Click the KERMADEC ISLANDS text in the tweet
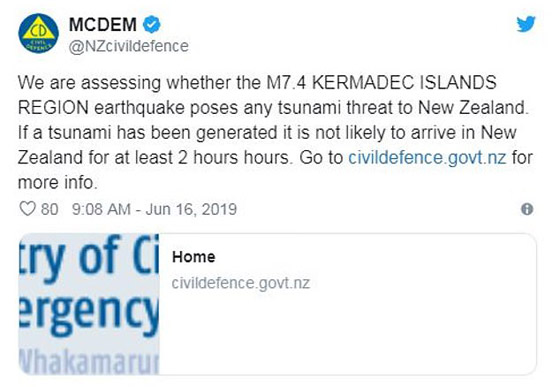Screen dimensions: 560x387 click(405, 82)
